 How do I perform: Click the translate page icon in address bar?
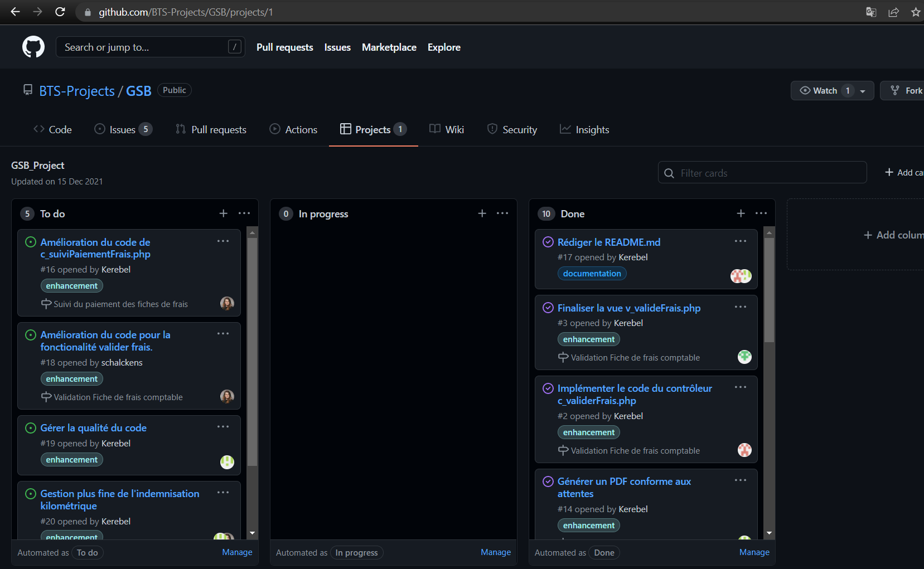[x=871, y=12]
